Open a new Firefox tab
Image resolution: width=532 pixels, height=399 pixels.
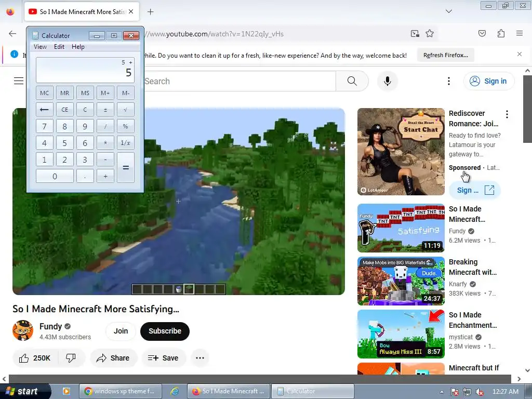[150, 12]
